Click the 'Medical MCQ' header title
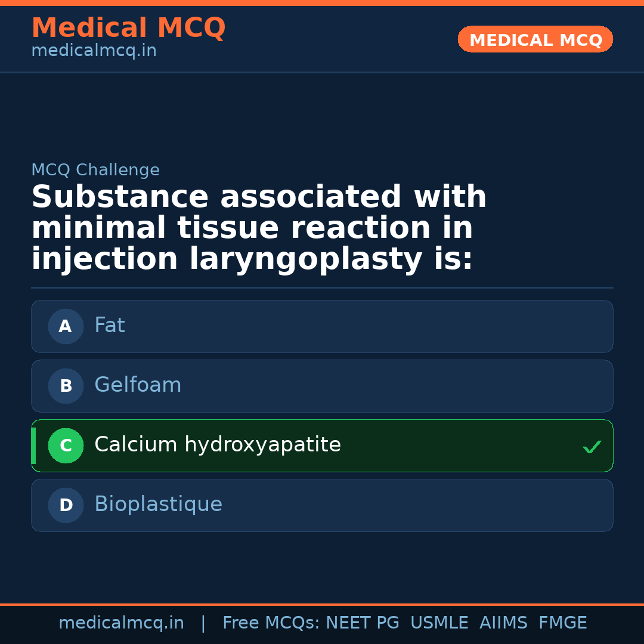 128,28
